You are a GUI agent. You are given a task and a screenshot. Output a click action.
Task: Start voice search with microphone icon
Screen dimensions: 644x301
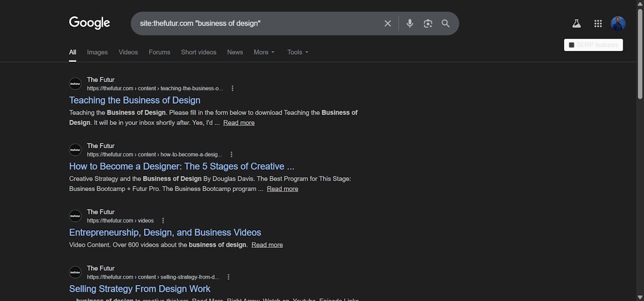pyautogui.click(x=410, y=23)
